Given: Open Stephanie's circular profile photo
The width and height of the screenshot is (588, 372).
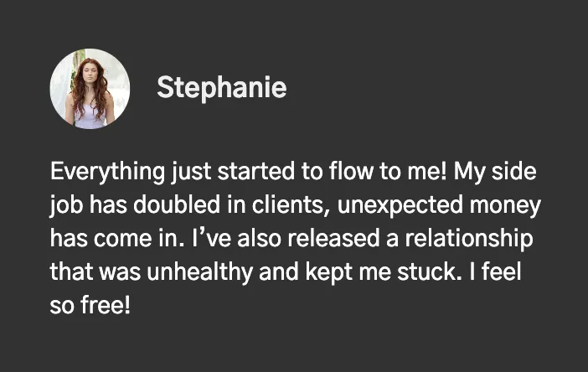Looking at the screenshot, I should pos(90,89).
